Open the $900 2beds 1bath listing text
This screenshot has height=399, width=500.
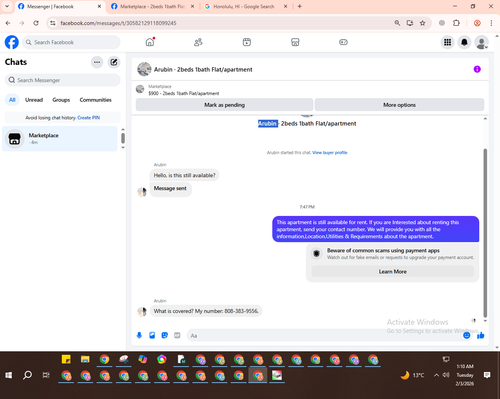tap(184, 93)
